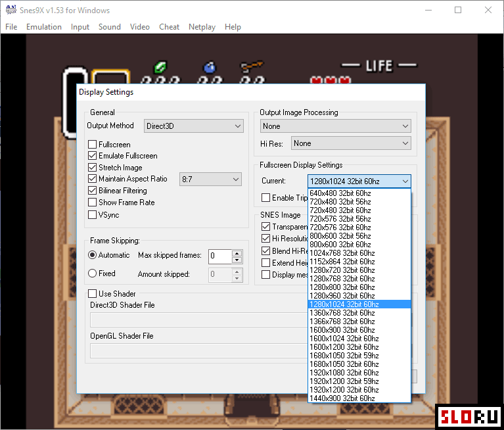Select 1280x768 32bit 60hz resolution
Image resolution: width=504 pixels, height=430 pixels.
tap(359, 279)
